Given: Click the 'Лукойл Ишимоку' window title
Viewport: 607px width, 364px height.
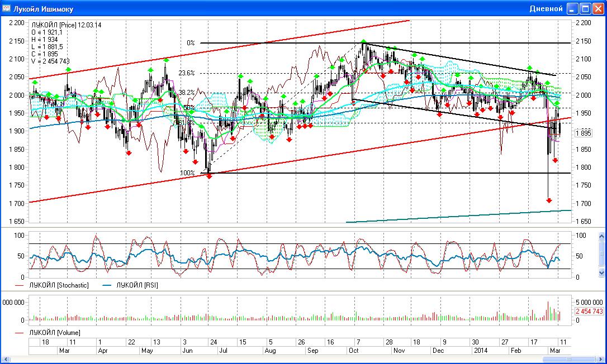Looking at the screenshot, I should (x=43, y=9).
